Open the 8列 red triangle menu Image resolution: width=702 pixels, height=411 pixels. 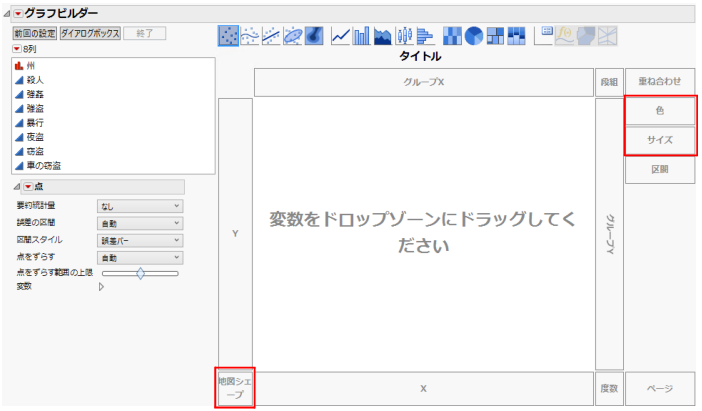[x=17, y=49]
